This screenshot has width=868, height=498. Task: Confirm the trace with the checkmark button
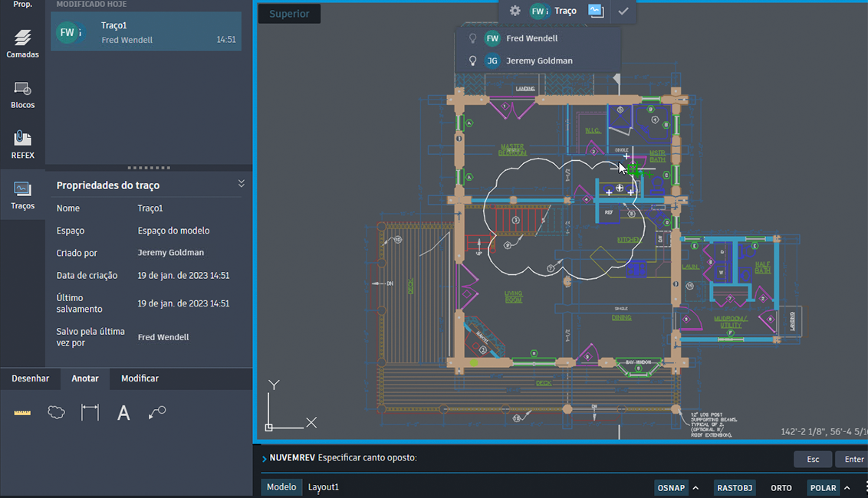pyautogui.click(x=623, y=11)
